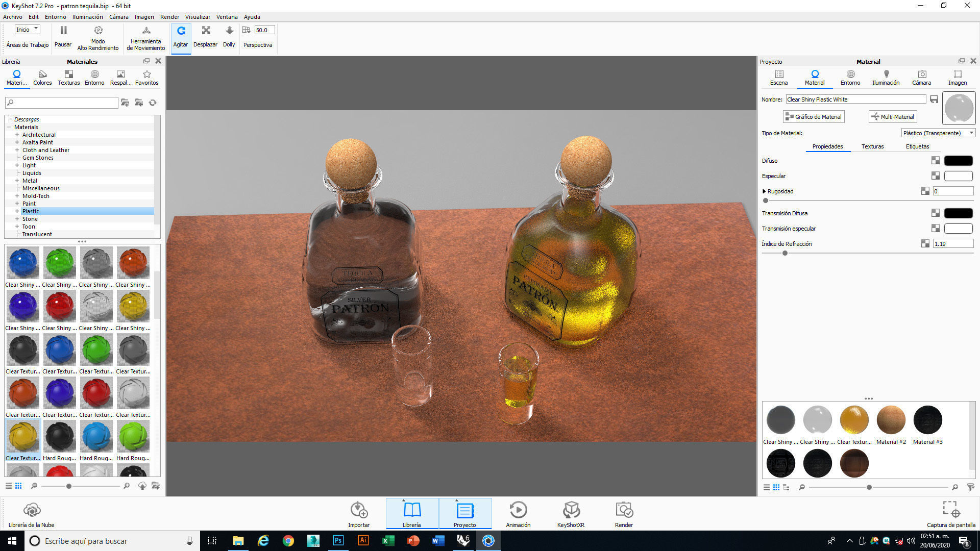Click the Multi-Material button
Screen dimensions: 980x551
tap(893, 117)
